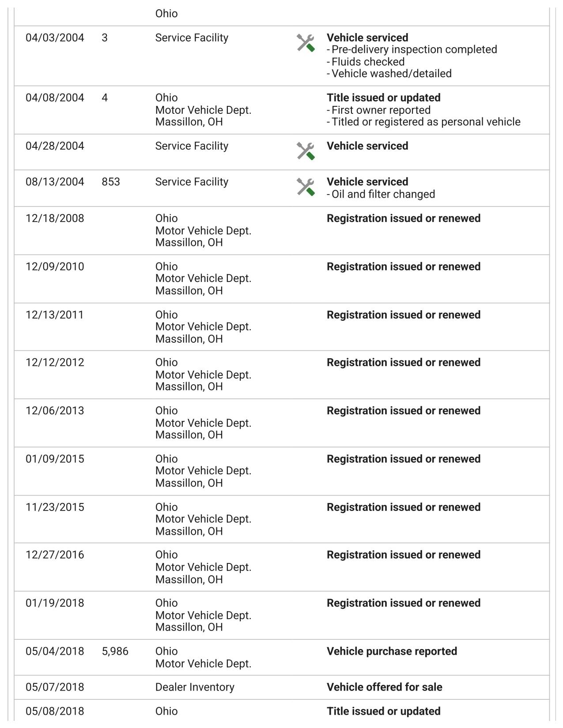Select the 'Vehicle serviced' heading dated 04/03/2004
Viewport: 563px width, 728px height.
coord(367,38)
